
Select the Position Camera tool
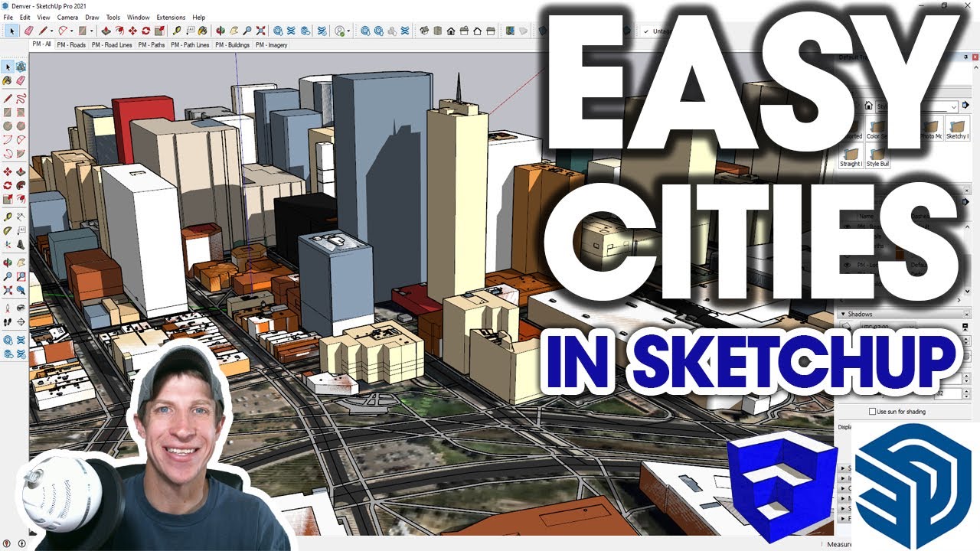pos(8,308)
